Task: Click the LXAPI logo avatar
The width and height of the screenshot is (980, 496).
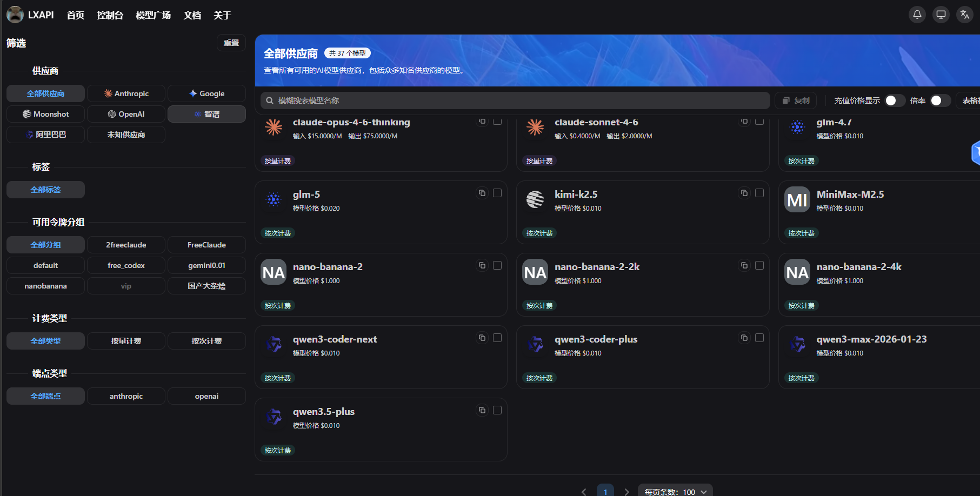Action: click(15, 15)
